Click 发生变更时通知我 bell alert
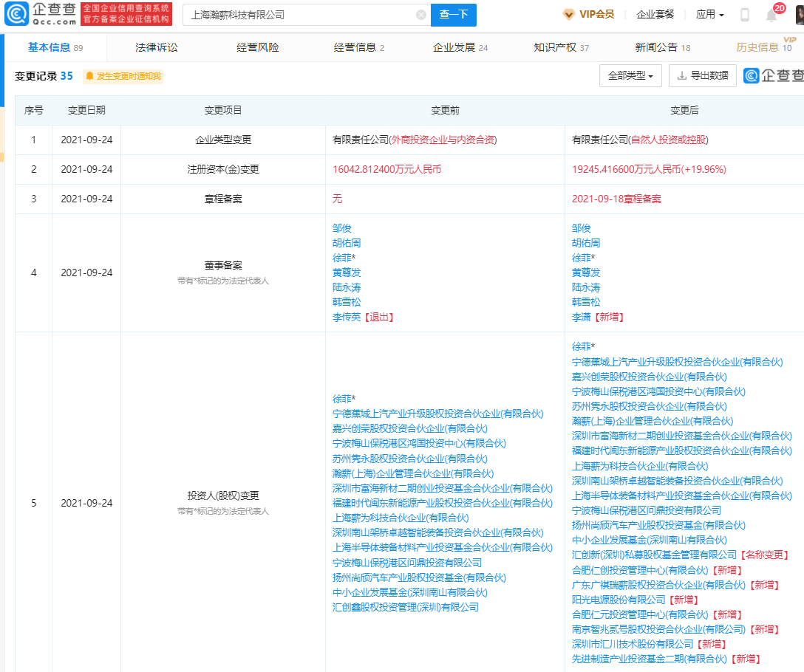This screenshot has width=804, height=672. tap(123, 76)
